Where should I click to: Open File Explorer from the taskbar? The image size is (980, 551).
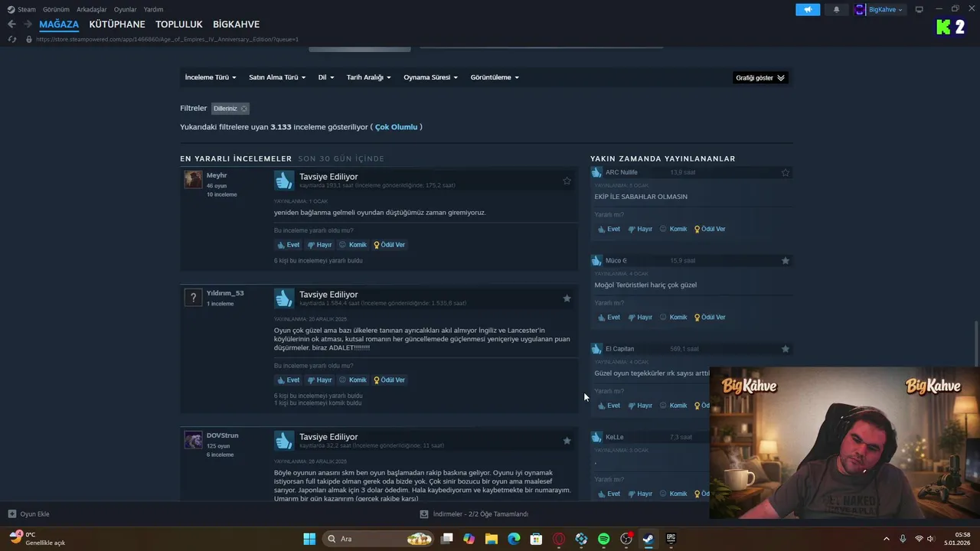492,539
